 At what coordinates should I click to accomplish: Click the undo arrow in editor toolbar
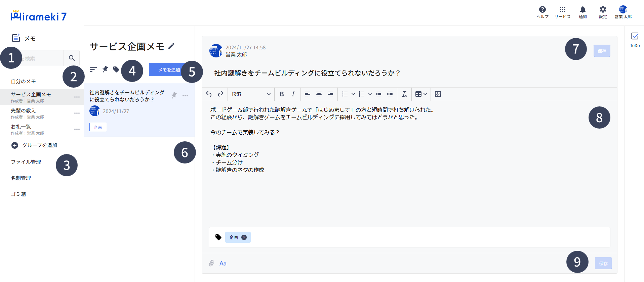pos(209,94)
